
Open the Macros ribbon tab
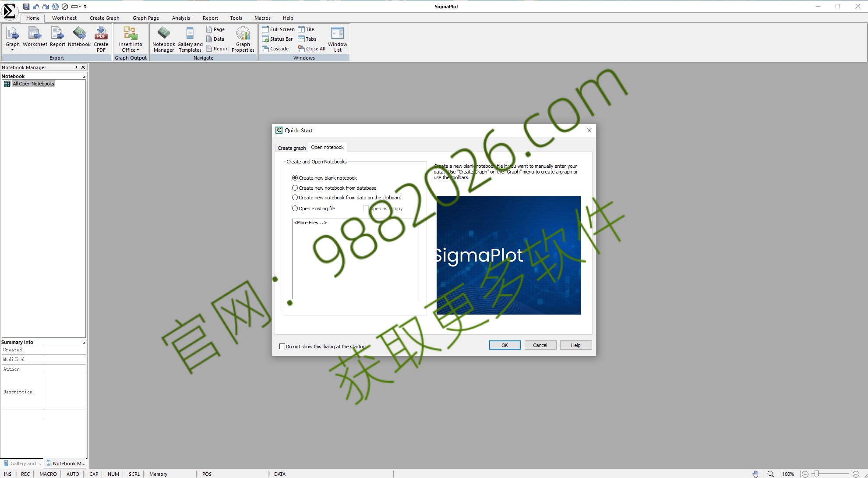pos(262,18)
